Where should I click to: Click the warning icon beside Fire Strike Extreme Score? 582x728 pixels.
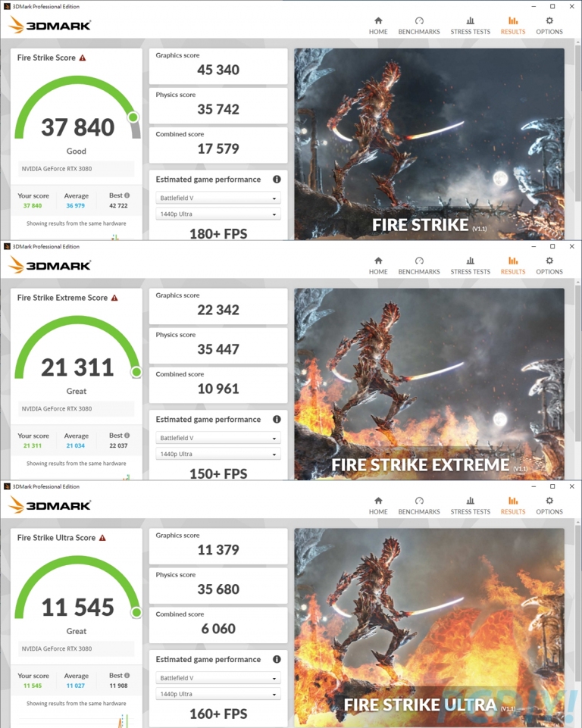pos(114,298)
